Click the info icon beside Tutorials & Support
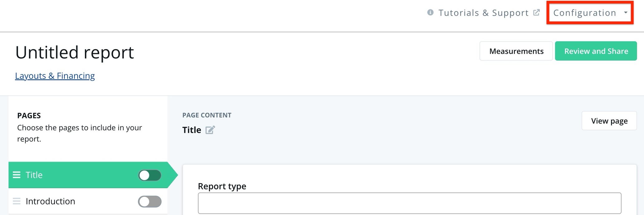 pyautogui.click(x=430, y=12)
